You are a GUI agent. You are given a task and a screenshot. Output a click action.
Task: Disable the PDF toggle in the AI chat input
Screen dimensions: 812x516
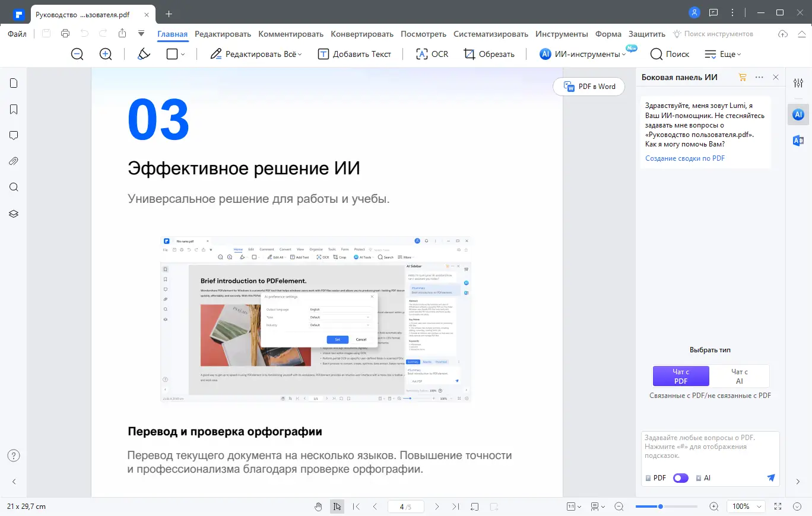[x=680, y=477]
